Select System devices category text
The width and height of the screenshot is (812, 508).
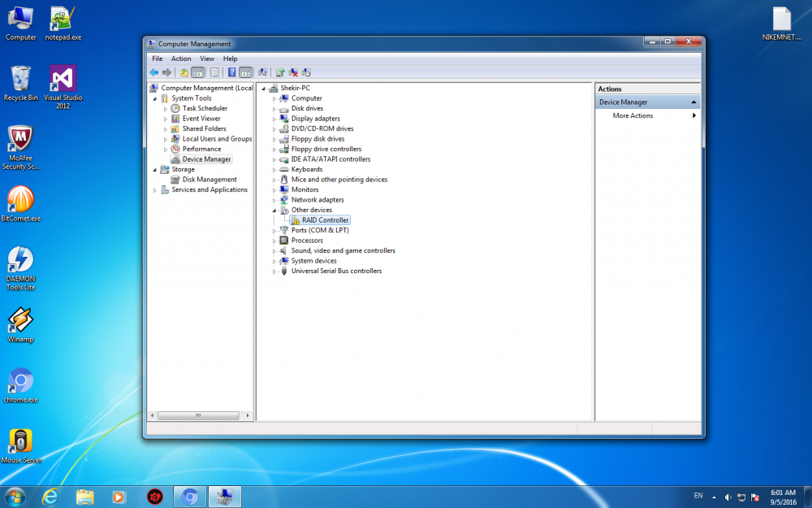point(313,261)
